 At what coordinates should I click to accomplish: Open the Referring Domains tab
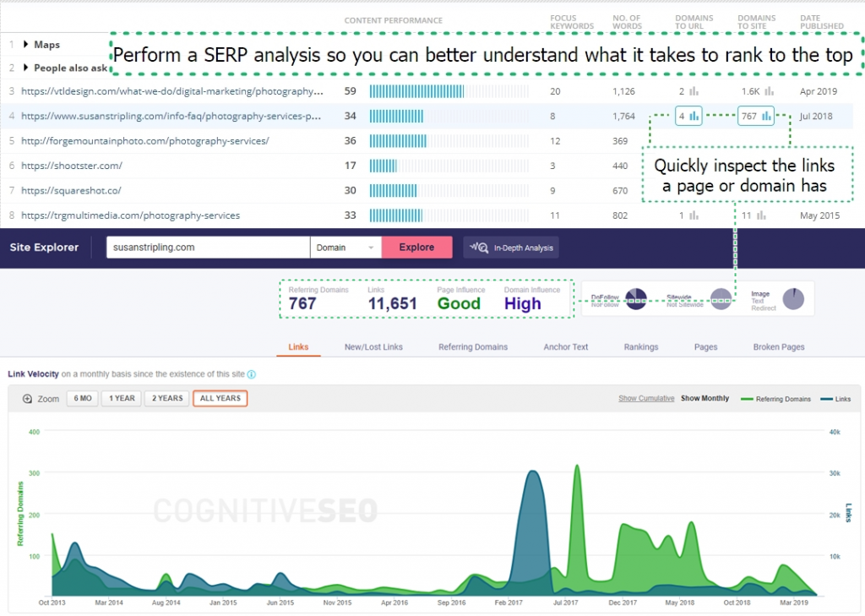[473, 346]
